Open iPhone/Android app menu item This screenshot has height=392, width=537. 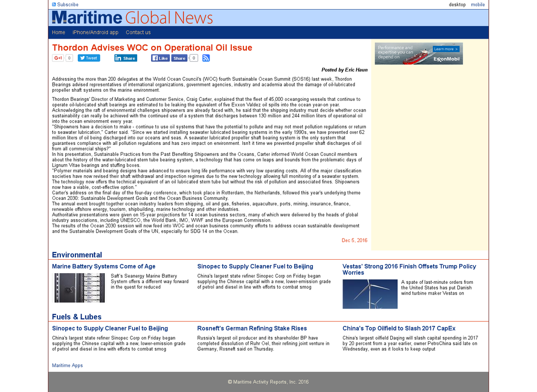(x=96, y=32)
